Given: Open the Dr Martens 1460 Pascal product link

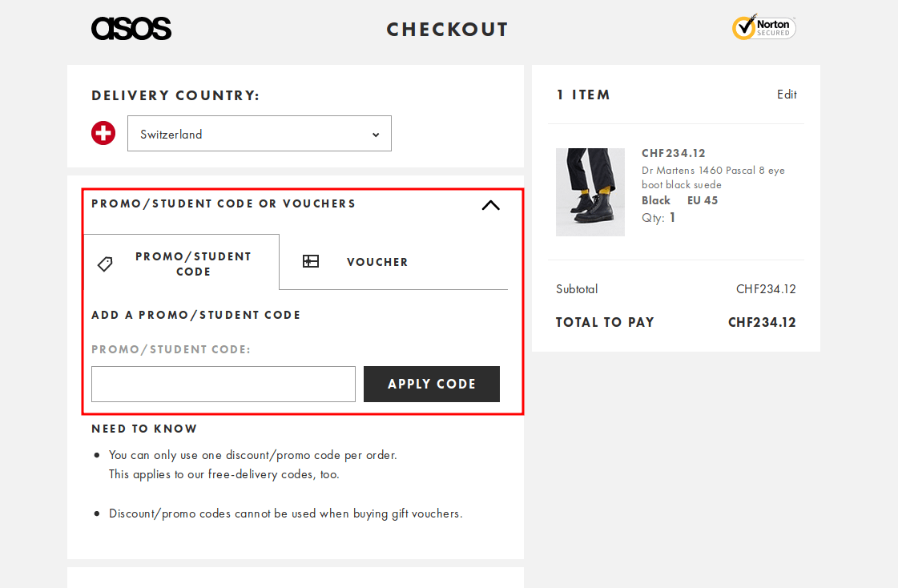Looking at the screenshot, I should coord(712,177).
